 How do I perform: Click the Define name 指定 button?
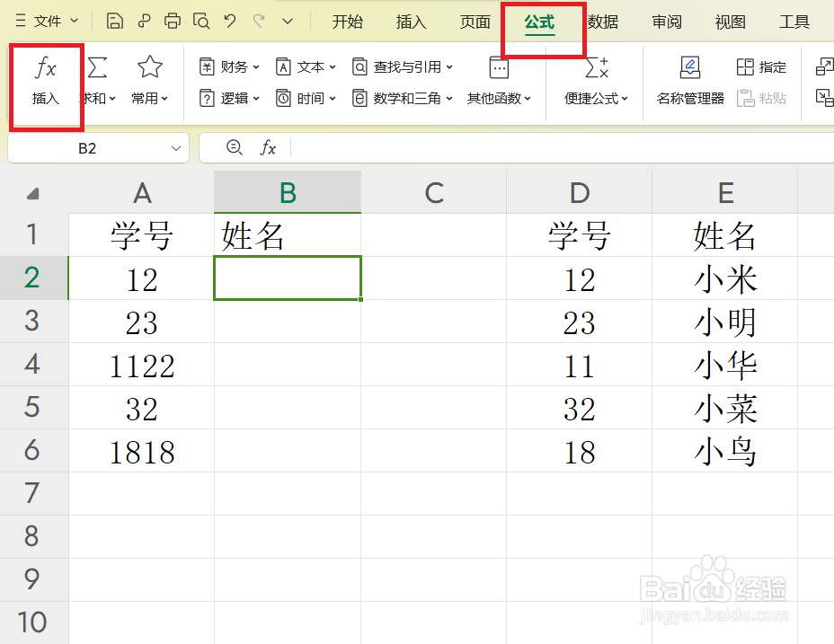coord(761,67)
